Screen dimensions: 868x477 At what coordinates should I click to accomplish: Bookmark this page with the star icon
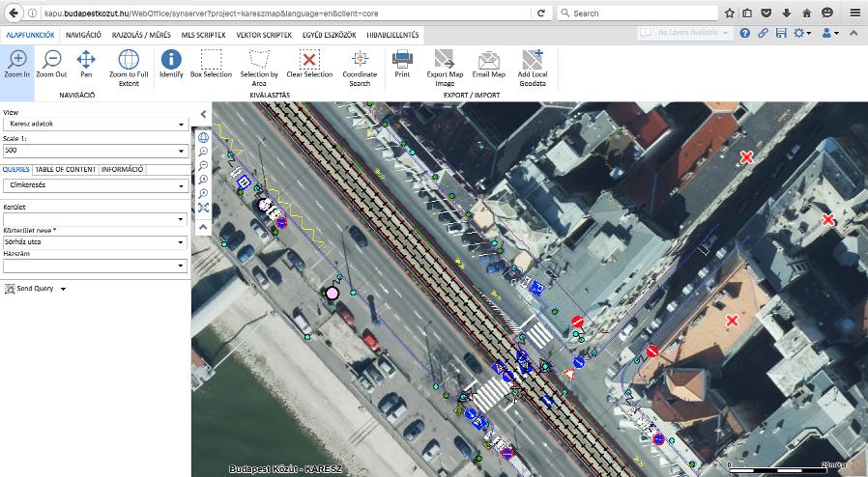pos(730,13)
